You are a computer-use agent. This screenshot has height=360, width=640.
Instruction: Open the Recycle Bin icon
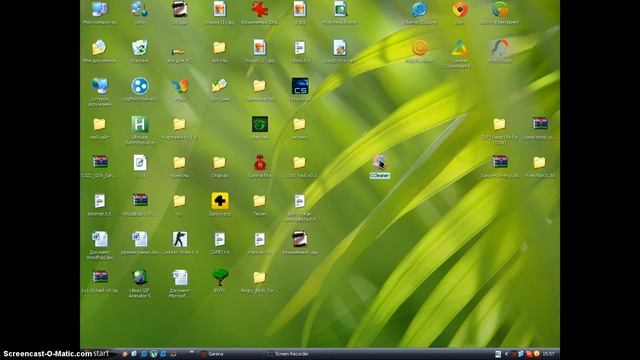[140, 47]
